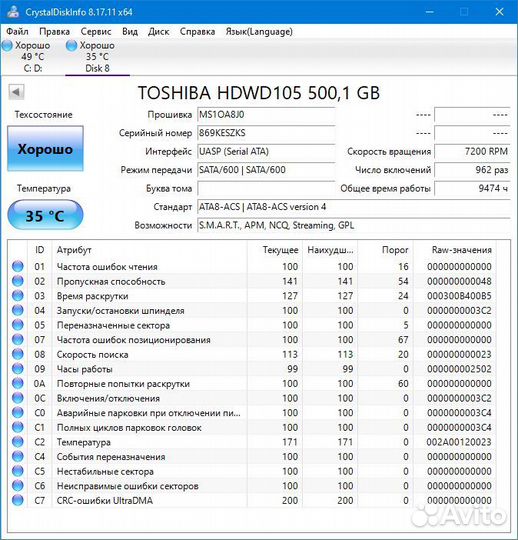Click the Текущее column header
This screenshot has width=518, height=540.
click(x=275, y=250)
